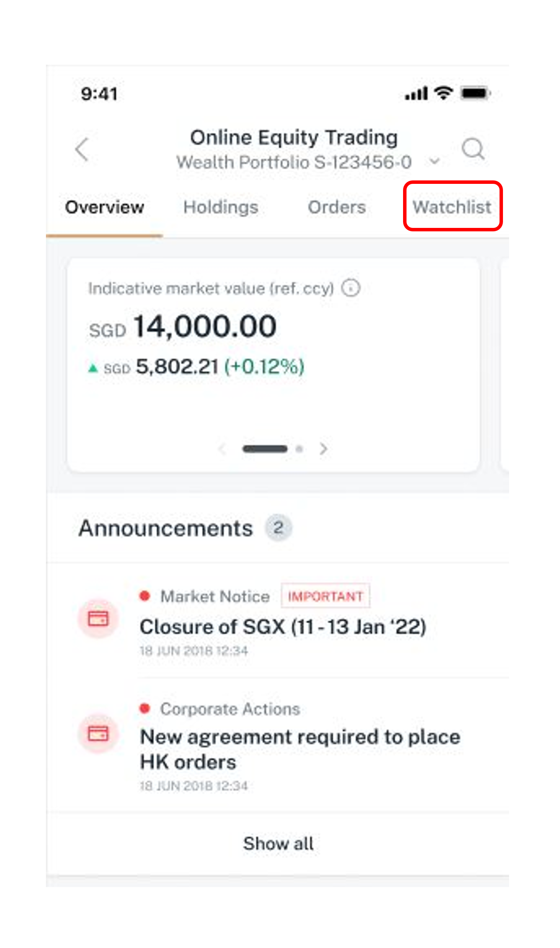This screenshot has width=560, height=948.
Task: Select the Wealth Portfolio S-123456-0 label
Action: pos(294,162)
